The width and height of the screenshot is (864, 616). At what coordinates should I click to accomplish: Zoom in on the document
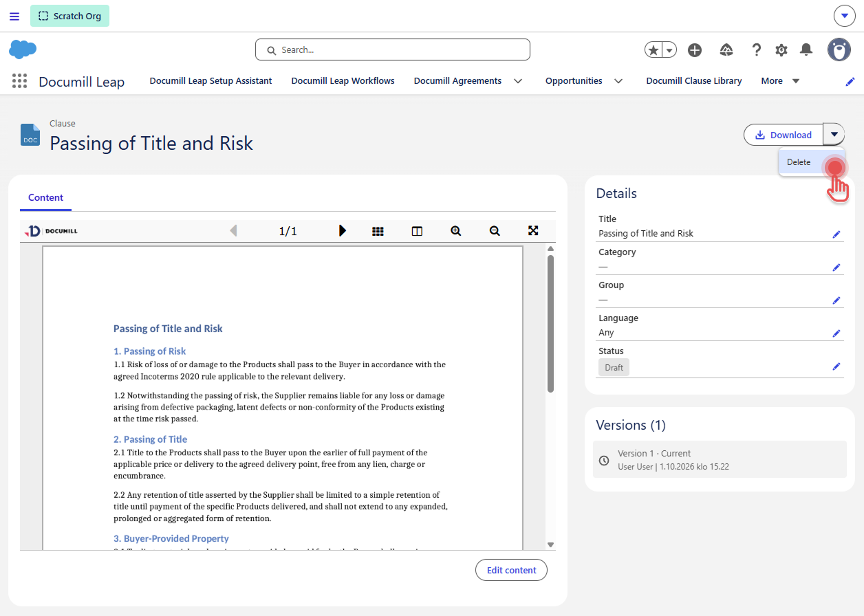click(x=455, y=231)
